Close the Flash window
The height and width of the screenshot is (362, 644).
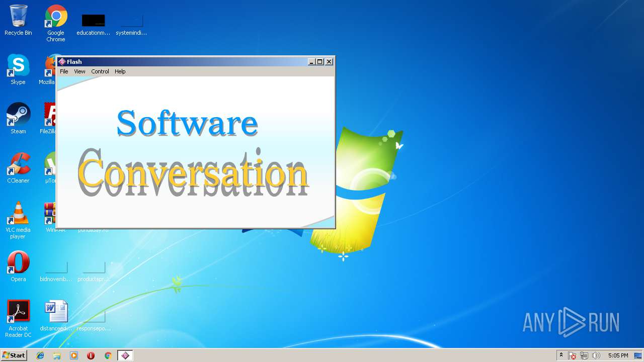click(x=329, y=62)
